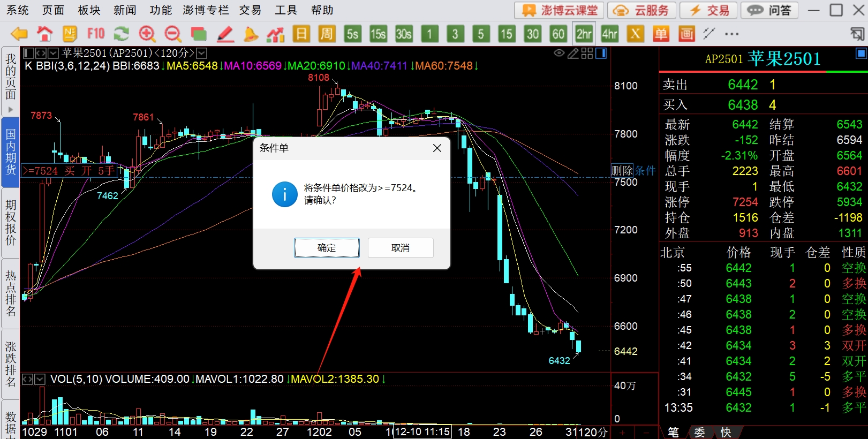Select the 期权报价 sidebar tab
Viewport: 868px width, 439px height.
click(11, 223)
